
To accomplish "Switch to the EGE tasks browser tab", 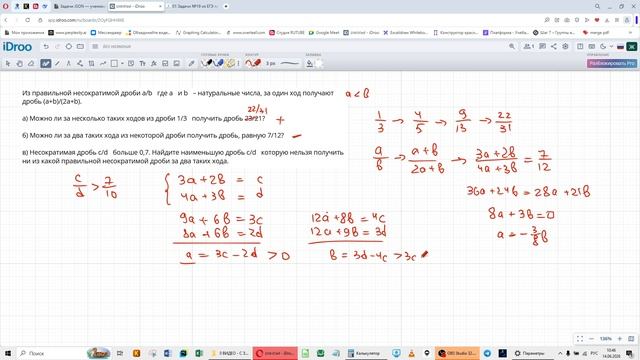I will 193,7.
